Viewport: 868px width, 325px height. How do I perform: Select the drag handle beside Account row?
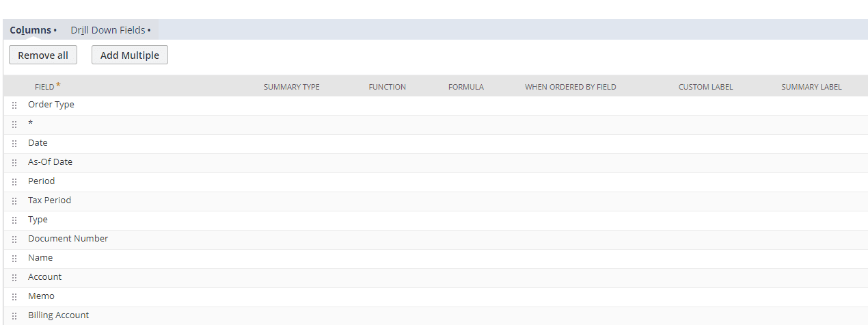[x=14, y=278]
